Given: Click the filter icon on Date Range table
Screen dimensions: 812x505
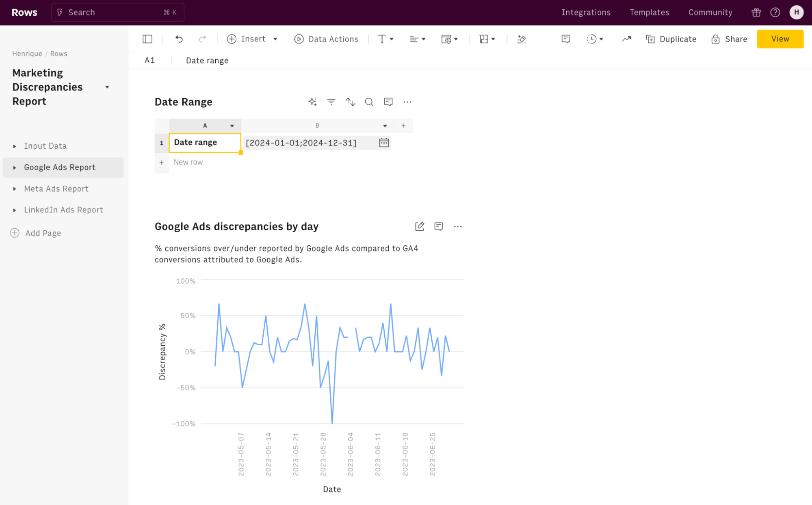Looking at the screenshot, I should click(331, 102).
